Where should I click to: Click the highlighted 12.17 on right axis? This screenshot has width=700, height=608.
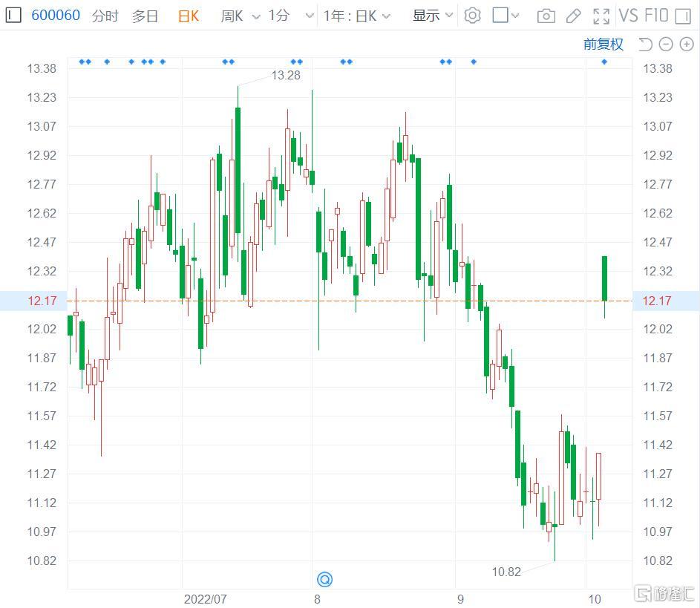pyautogui.click(x=657, y=301)
